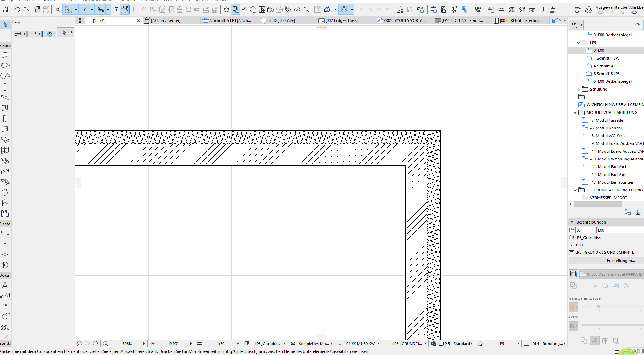The height and width of the screenshot is (355, 644).
Task: Select the Text tool in the toolbox
Action: (x=5, y=285)
